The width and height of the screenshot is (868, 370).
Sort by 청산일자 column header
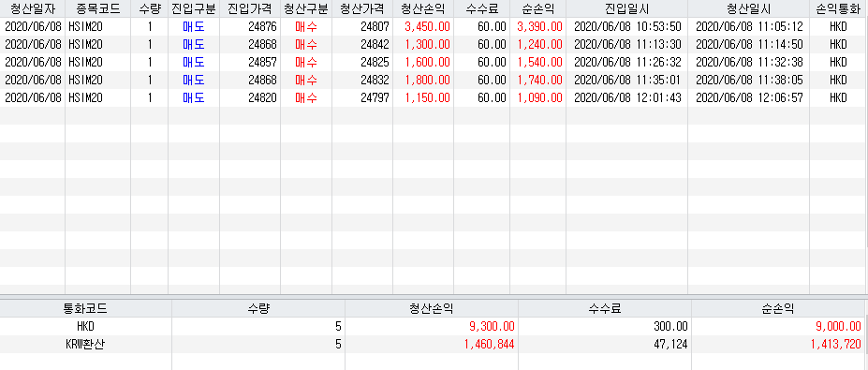(33, 8)
